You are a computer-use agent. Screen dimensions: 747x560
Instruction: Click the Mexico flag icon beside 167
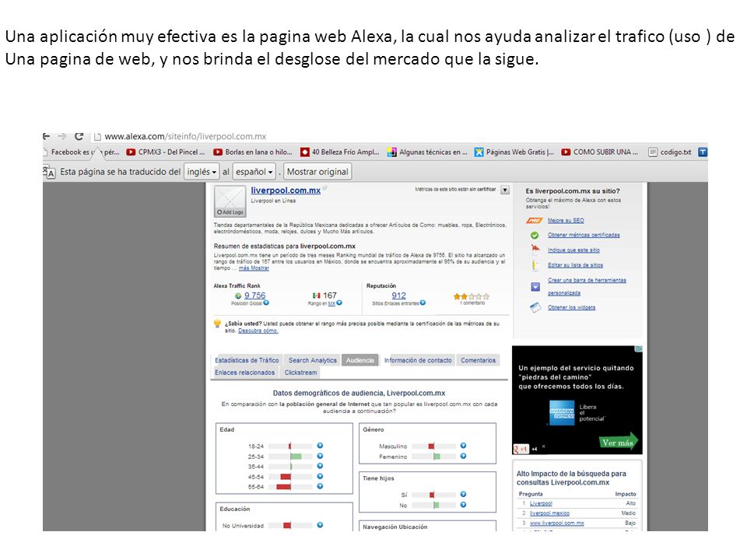click(317, 296)
